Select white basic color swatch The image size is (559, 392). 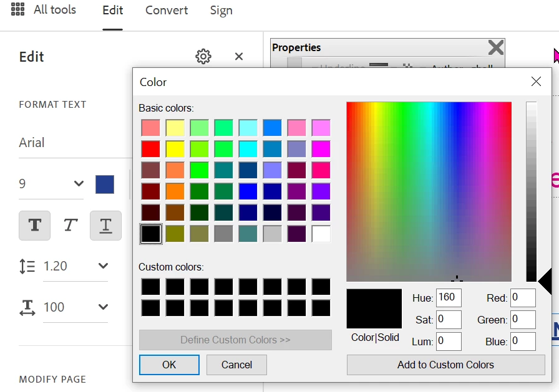point(321,234)
